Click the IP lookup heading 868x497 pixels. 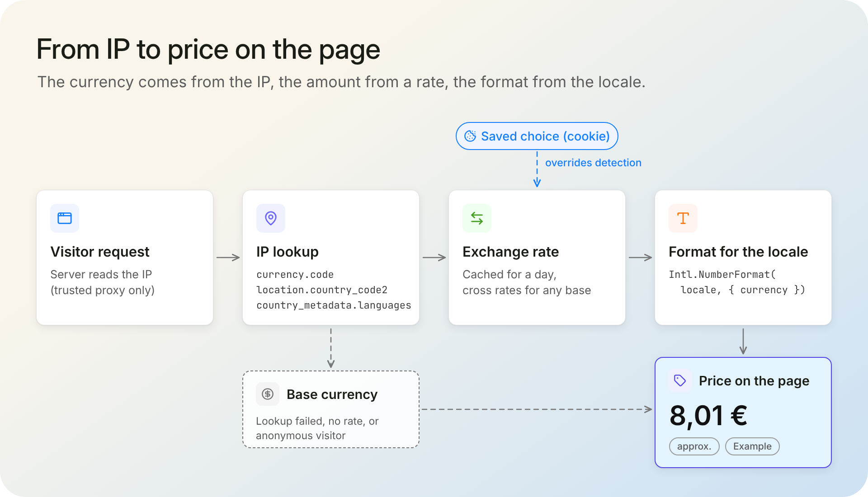pos(288,252)
